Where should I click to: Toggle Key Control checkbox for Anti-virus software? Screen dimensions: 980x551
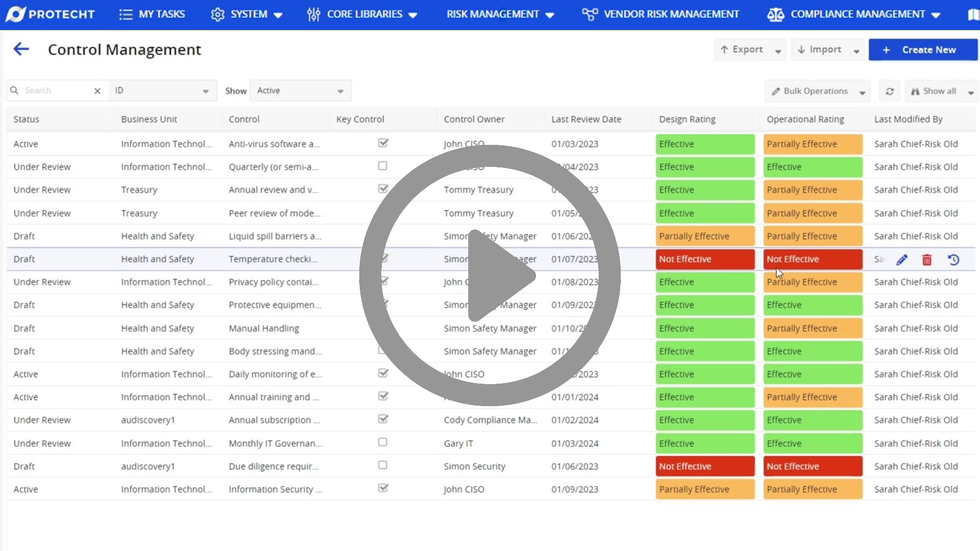[x=383, y=143]
